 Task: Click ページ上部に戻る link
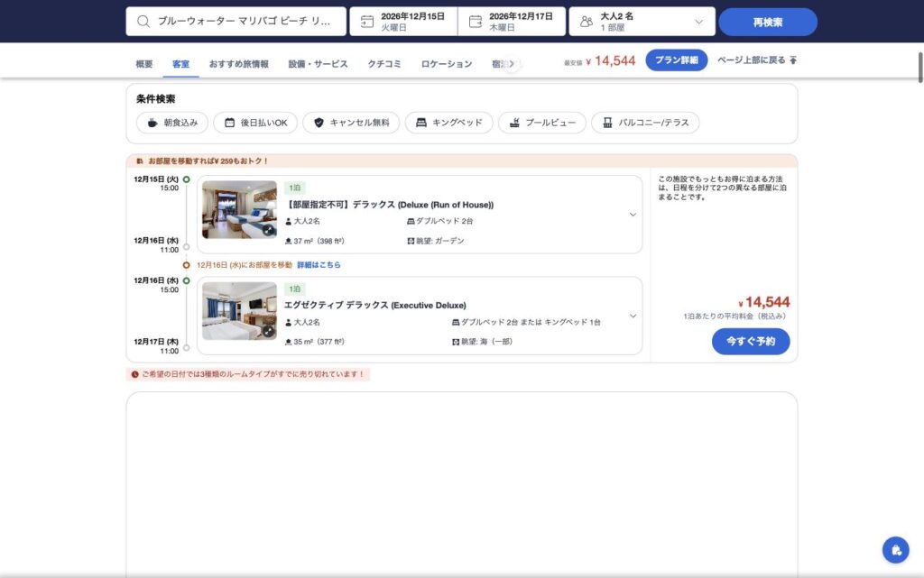(x=757, y=60)
